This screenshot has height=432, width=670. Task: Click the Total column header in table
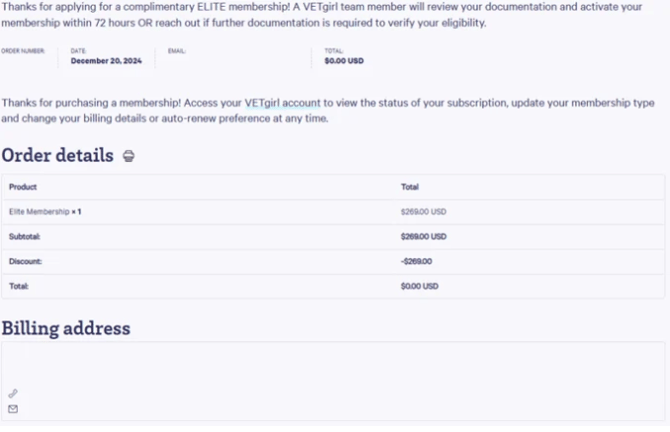409,187
